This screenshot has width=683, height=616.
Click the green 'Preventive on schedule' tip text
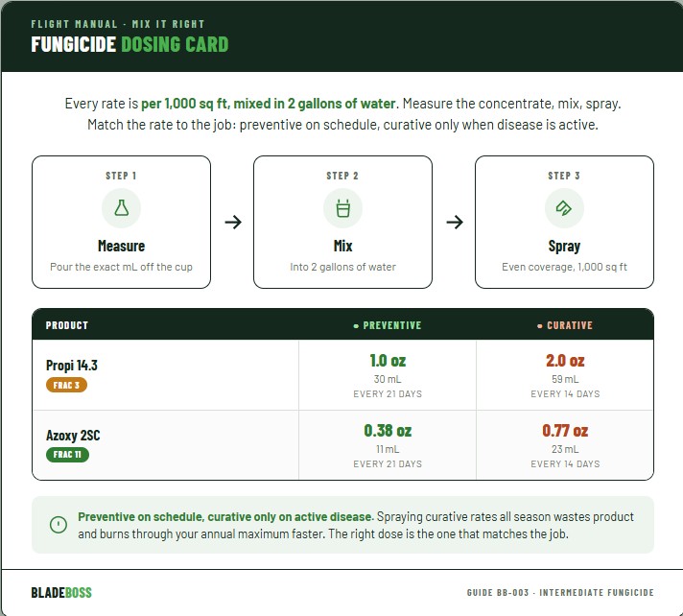[x=225, y=516]
